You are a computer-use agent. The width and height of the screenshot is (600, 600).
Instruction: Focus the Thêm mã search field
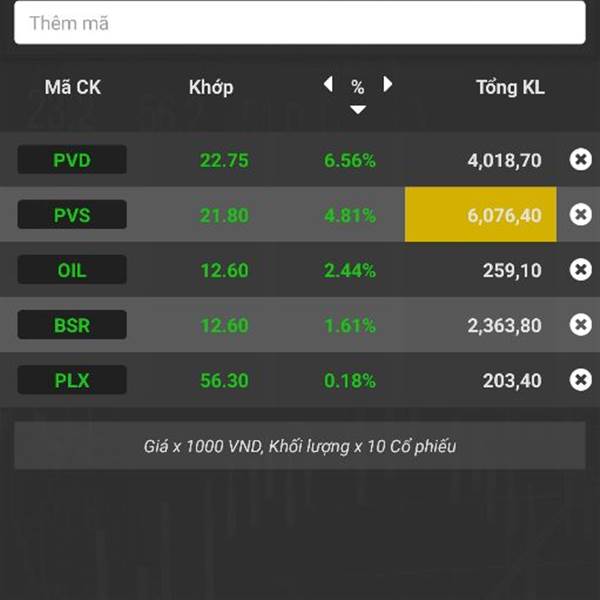click(300, 23)
